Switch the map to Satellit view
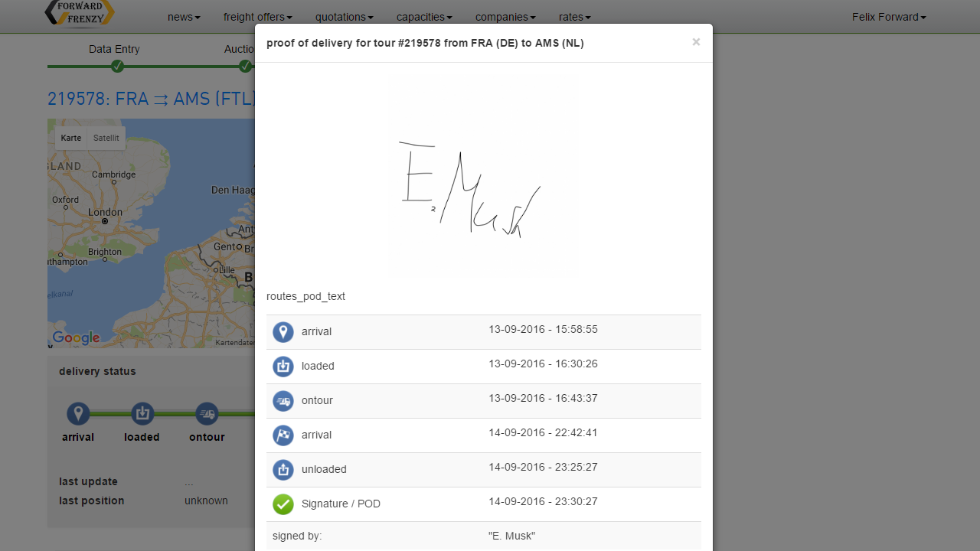Screen dimensions: 980x551 click(x=106, y=139)
